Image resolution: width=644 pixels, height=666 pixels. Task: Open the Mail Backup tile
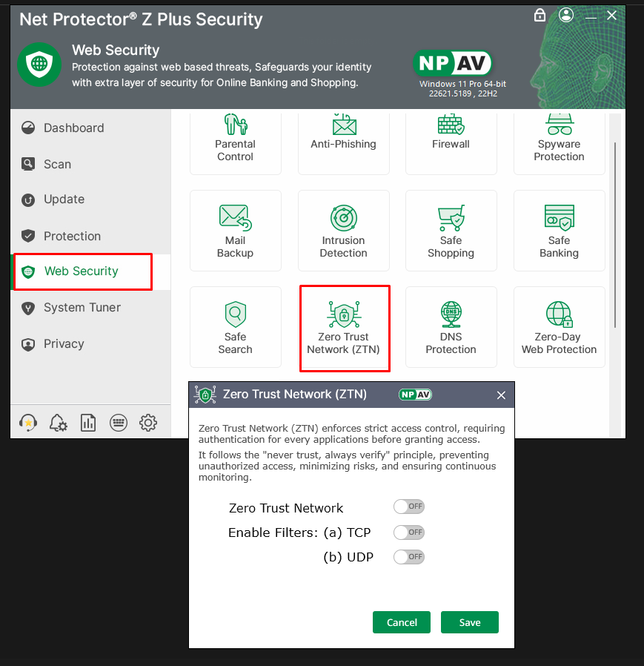235,231
